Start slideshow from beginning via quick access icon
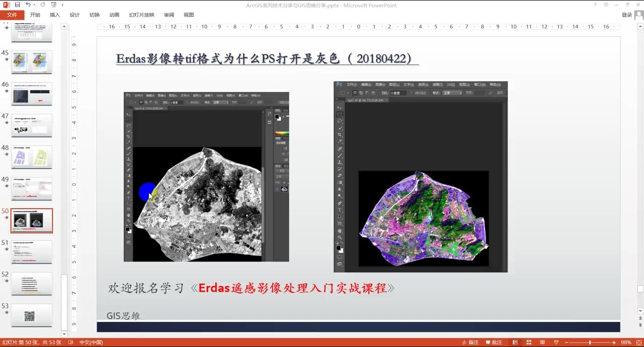644x347 pixels. pyautogui.click(x=53, y=5)
